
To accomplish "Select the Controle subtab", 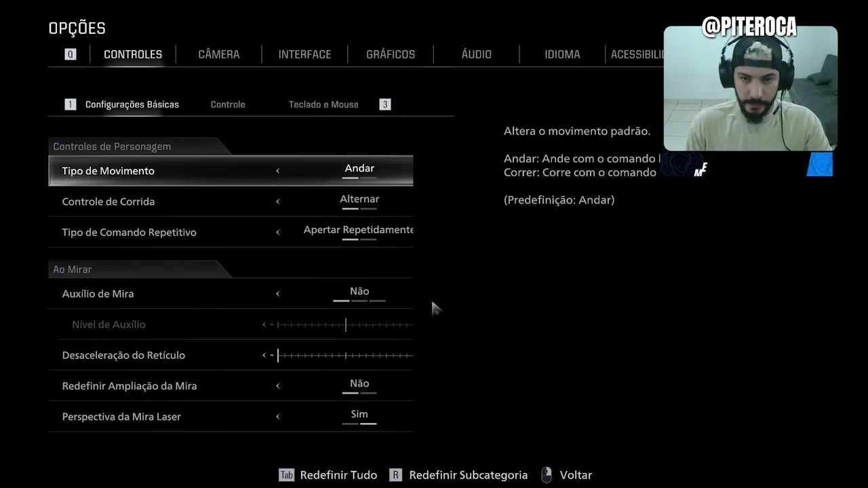I will [228, 104].
